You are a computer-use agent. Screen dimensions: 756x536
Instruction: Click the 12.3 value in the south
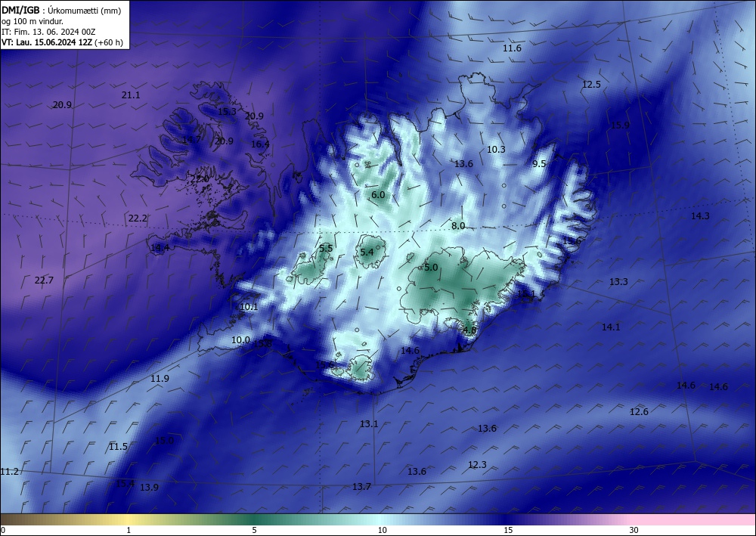pyautogui.click(x=477, y=465)
